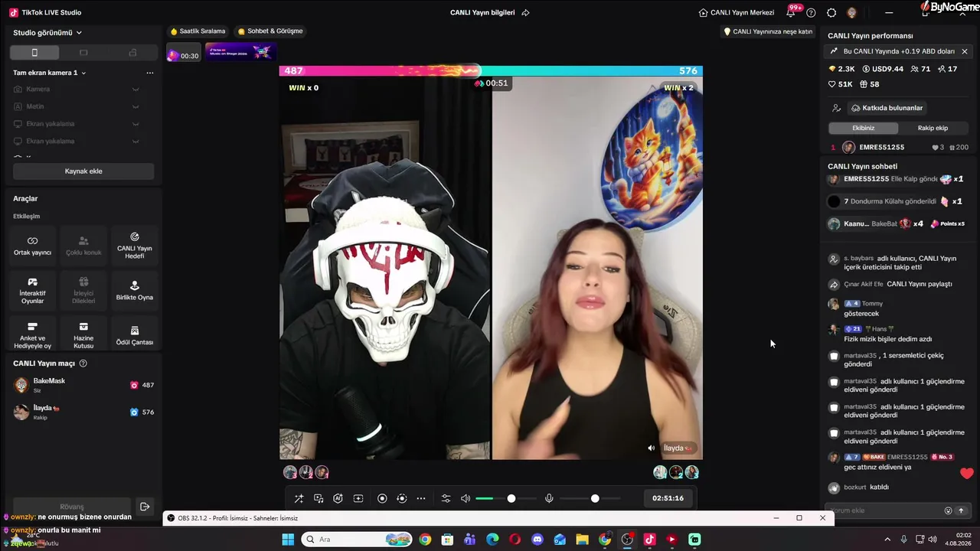Click the Rövanş button
Viewport: 980px width, 551px height.
point(72,507)
